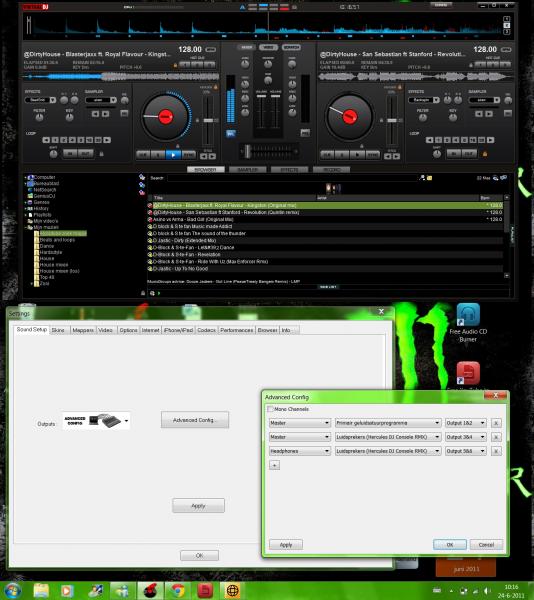Click the left deck KEY knob
This screenshot has width=534, height=600.
tap(69, 117)
